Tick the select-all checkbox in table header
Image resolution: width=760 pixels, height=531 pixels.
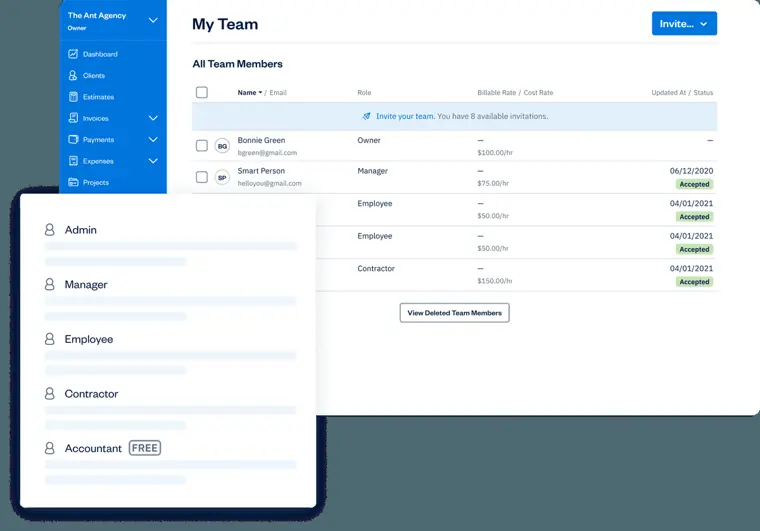(x=202, y=92)
